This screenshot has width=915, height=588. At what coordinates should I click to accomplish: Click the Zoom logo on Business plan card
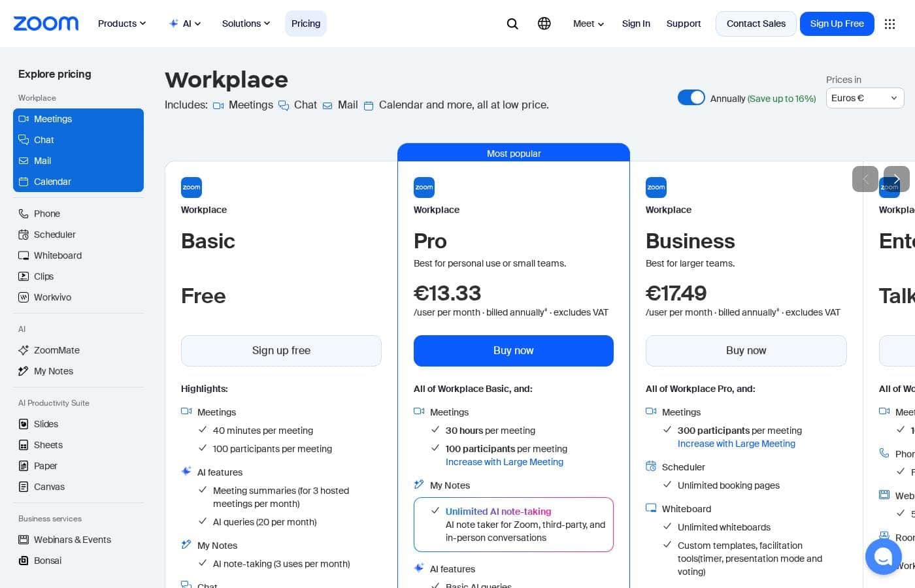tap(656, 188)
